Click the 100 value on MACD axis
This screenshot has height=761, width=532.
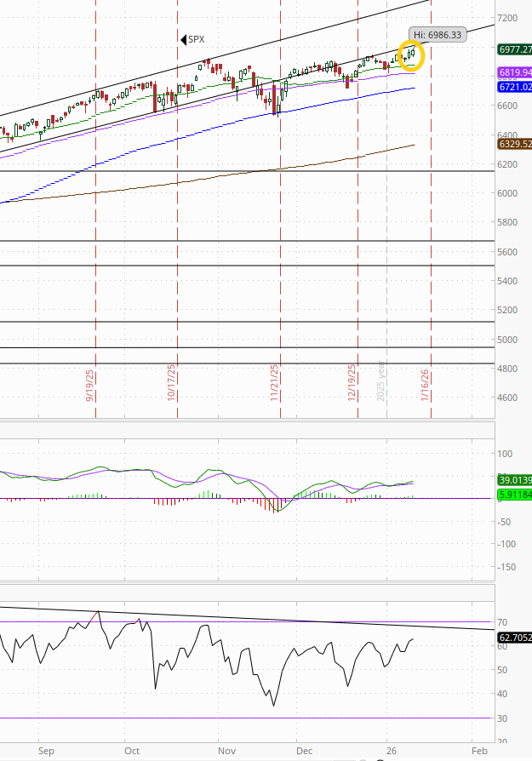click(505, 454)
